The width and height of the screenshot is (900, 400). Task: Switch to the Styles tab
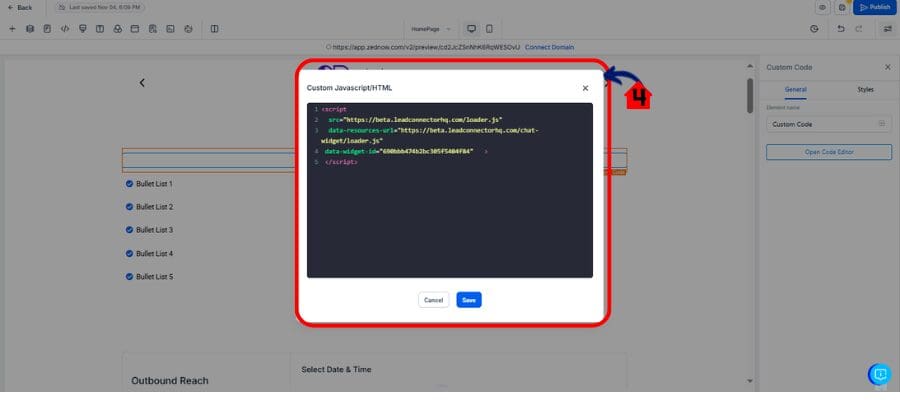point(865,90)
